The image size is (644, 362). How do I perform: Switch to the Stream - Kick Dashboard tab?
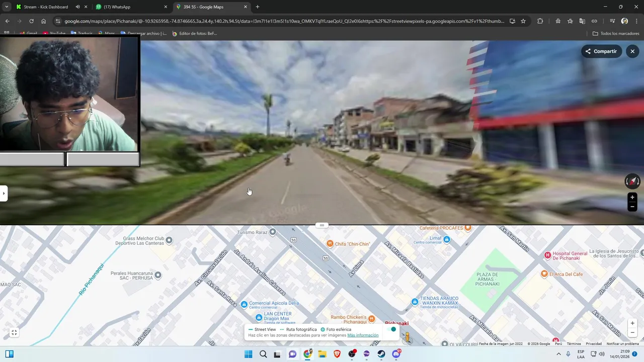[46, 7]
